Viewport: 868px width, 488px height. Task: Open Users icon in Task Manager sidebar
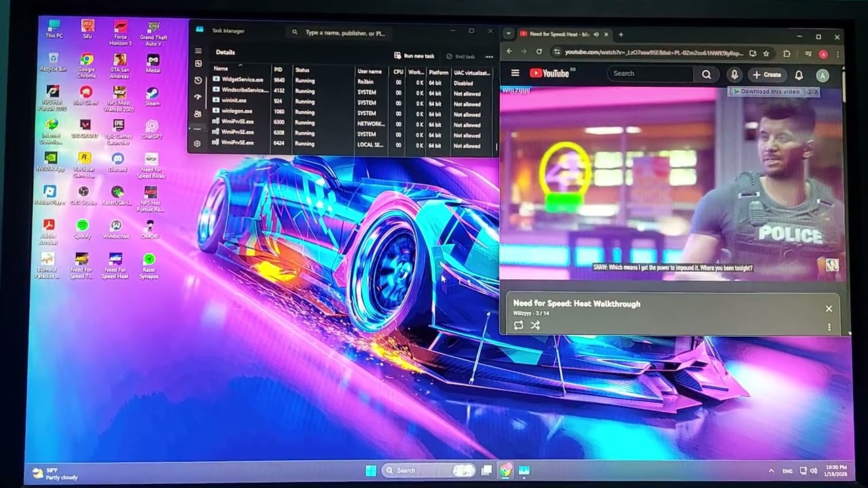[198, 114]
